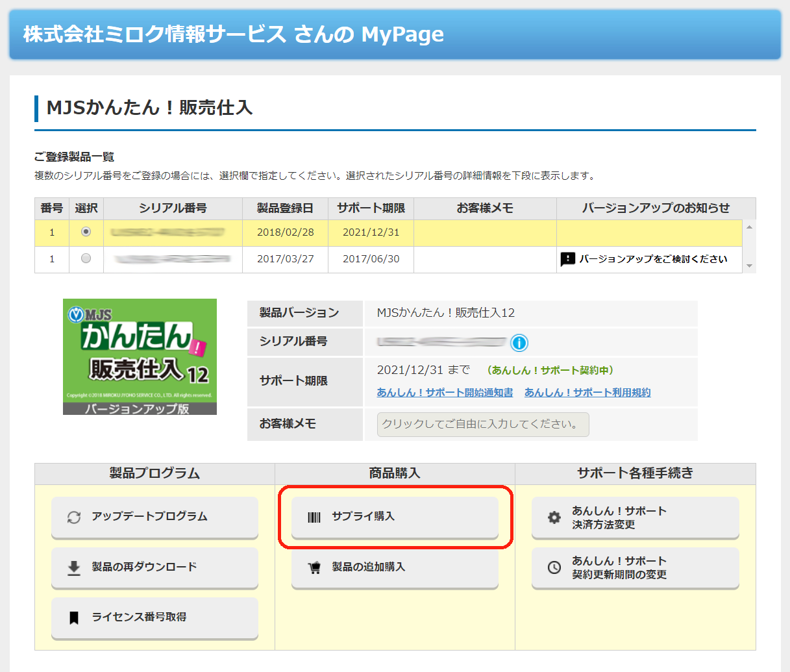Click the MJSかんたん！販売仕入12 product image
790x672 pixels.
point(140,356)
